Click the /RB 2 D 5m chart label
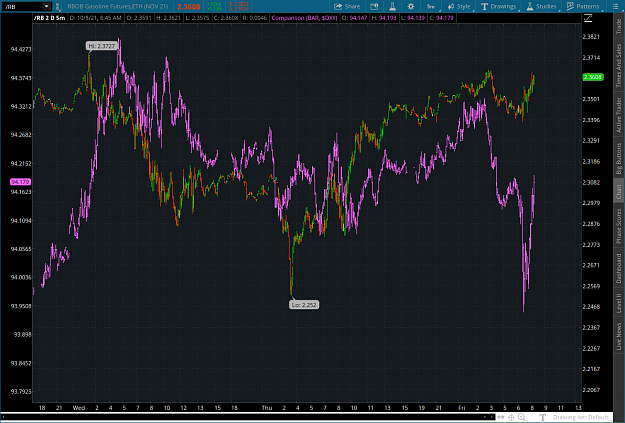This screenshot has width=625, height=423. click(x=50, y=18)
